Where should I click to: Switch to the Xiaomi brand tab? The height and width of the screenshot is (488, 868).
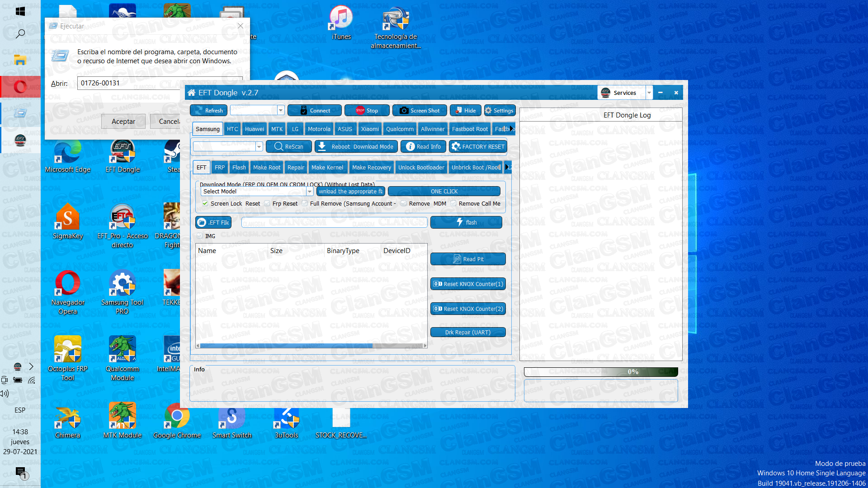coord(370,129)
